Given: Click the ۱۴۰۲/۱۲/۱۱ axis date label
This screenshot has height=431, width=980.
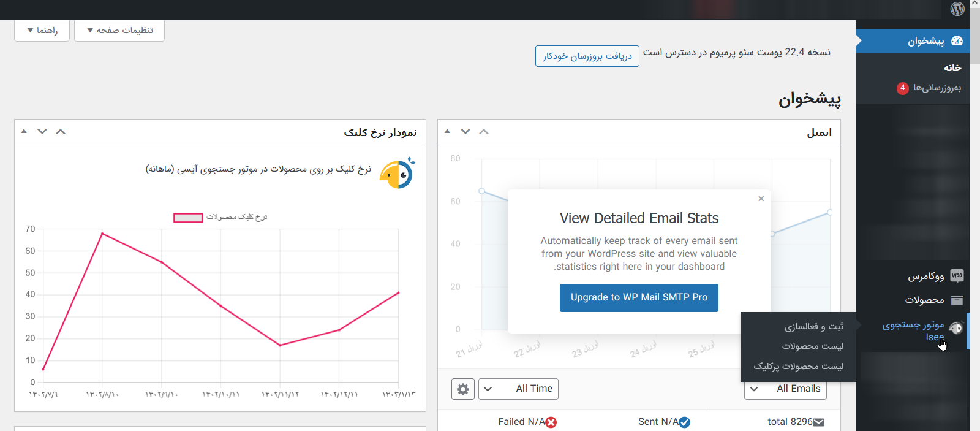Looking at the screenshot, I should tap(339, 394).
